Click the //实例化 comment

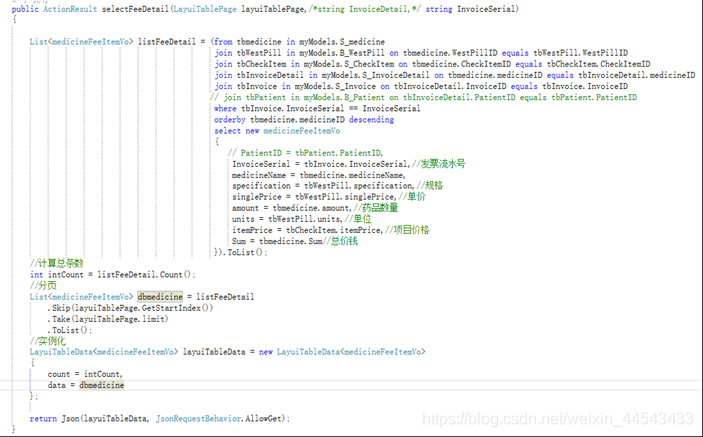[48, 341]
